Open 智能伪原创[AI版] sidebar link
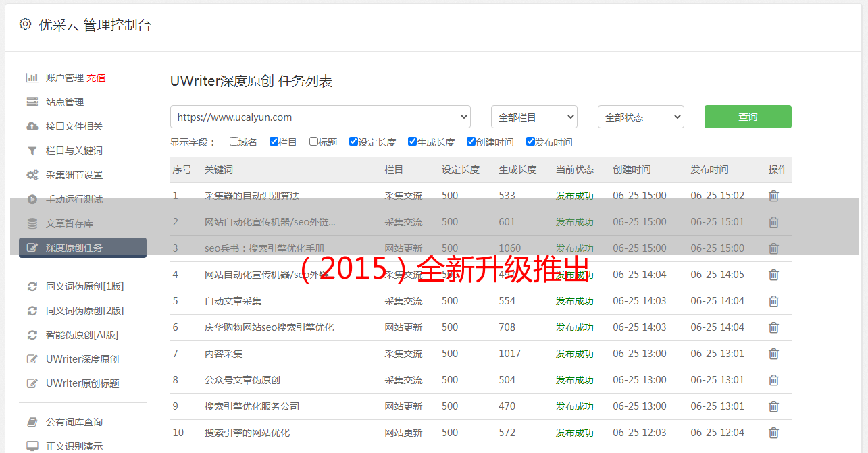This screenshot has width=868, height=453. click(x=82, y=335)
